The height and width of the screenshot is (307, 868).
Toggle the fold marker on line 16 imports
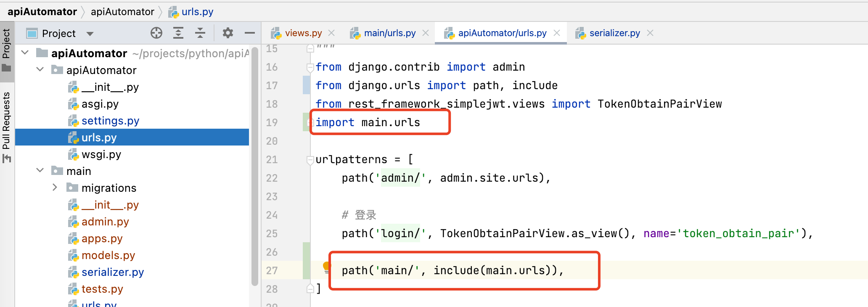click(310, 67)
